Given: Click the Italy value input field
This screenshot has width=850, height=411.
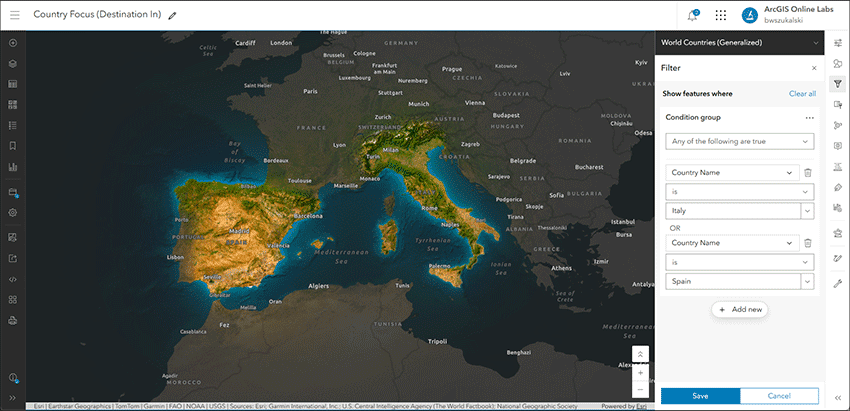Looking at the screenshot, I should 733,211.
